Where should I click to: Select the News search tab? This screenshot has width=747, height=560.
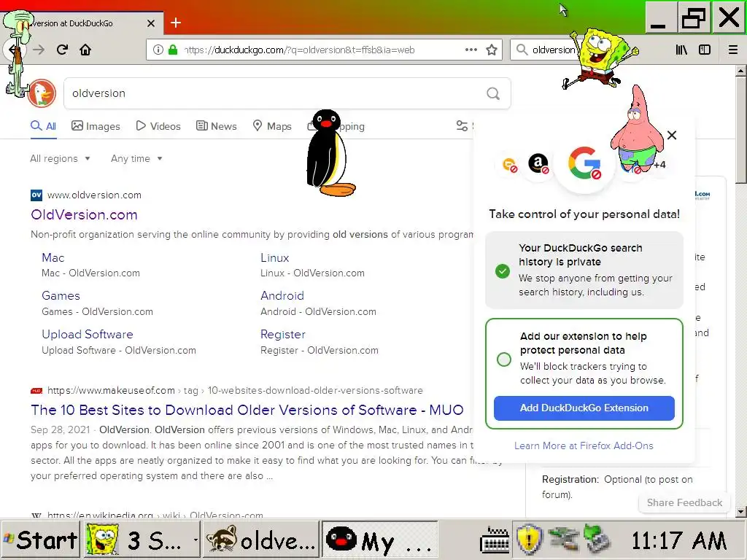217,126
